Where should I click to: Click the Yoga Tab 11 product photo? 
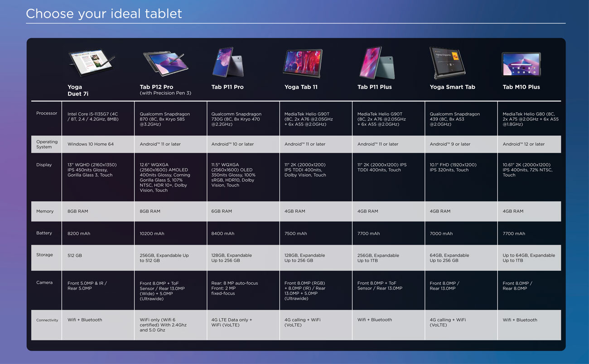click(x=303, y=63)
